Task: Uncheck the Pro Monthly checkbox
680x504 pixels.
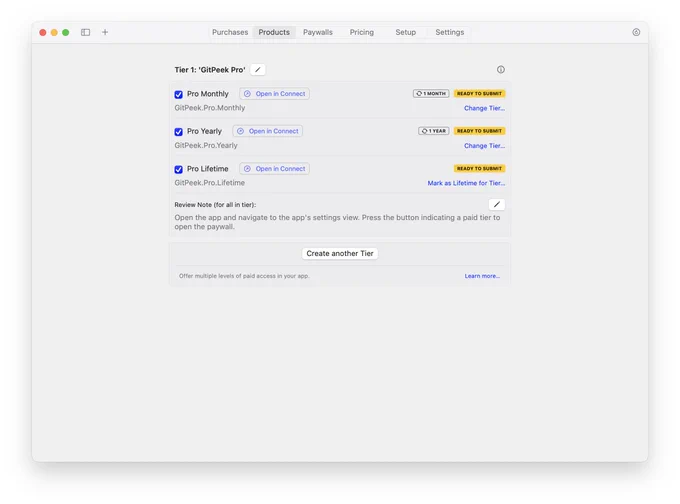Action: (178, 94)
